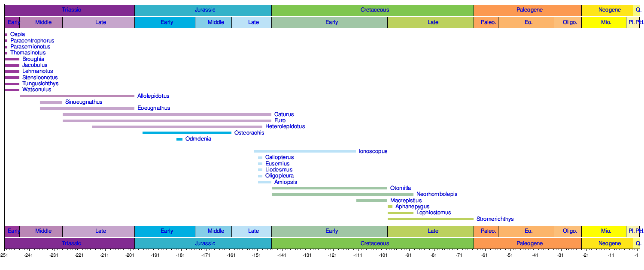Click the Osteorachis range bar

pyautogui.click(x=187, y=133)
